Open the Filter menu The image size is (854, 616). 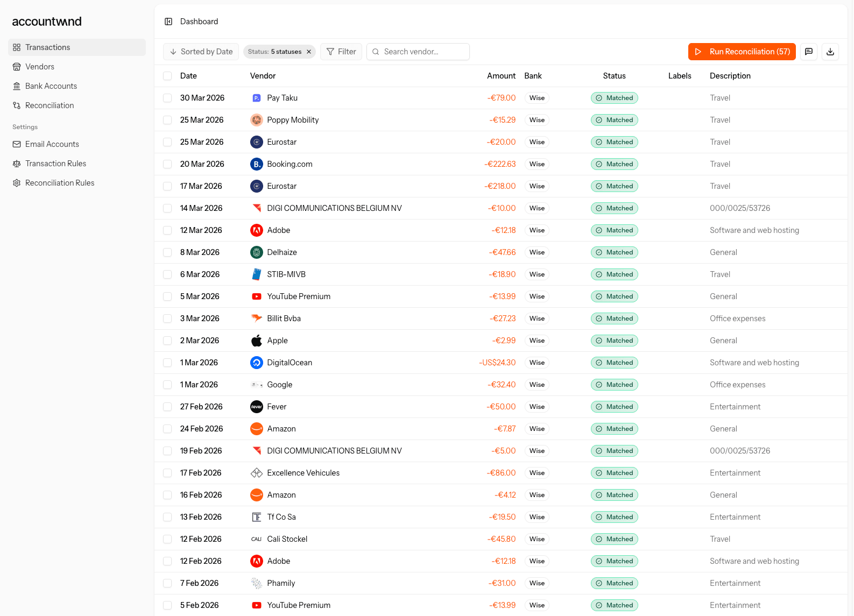(341, 52)
